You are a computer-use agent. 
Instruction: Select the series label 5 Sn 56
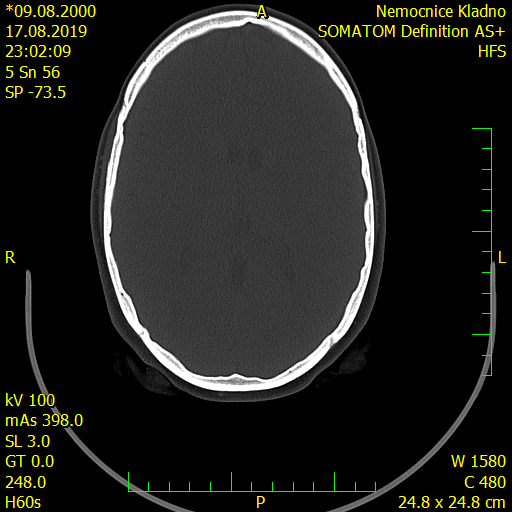pyautogui.click(x=33, y=72)
